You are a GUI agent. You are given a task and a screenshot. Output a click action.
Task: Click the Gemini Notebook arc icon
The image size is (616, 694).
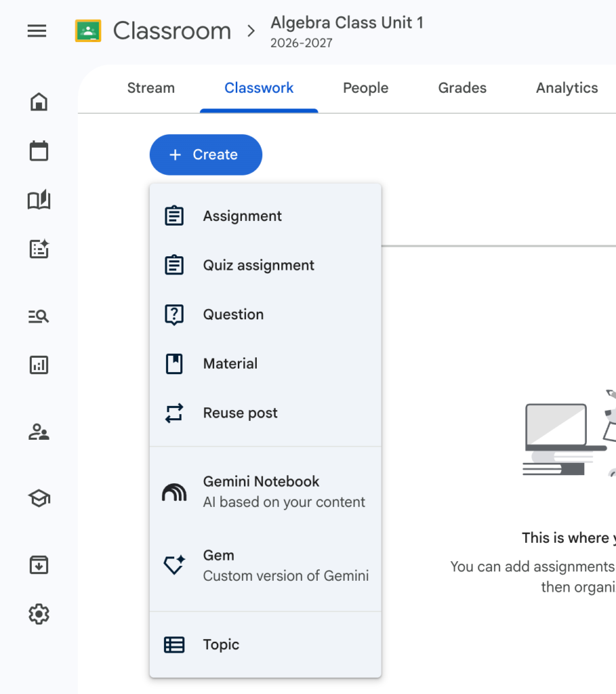click(x=174, y=492)
